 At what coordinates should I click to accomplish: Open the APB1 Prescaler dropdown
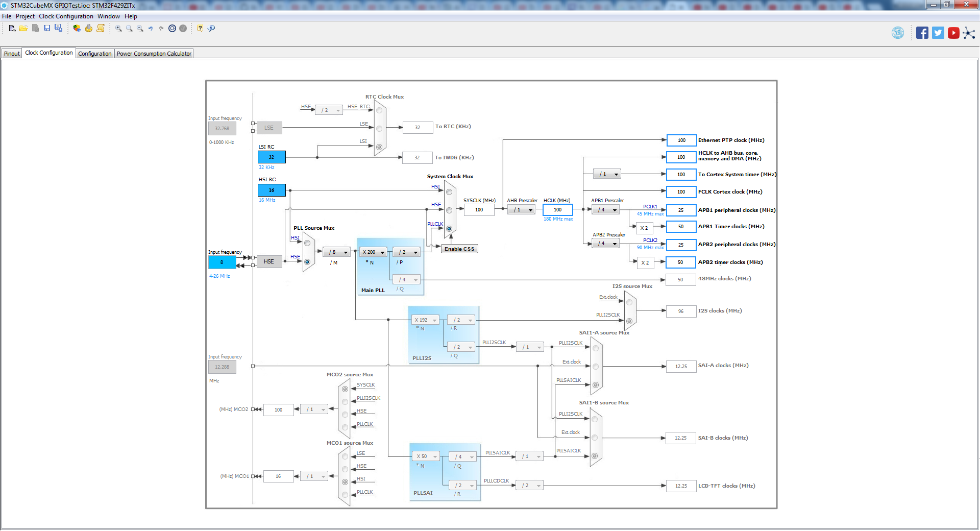(606, 210)
